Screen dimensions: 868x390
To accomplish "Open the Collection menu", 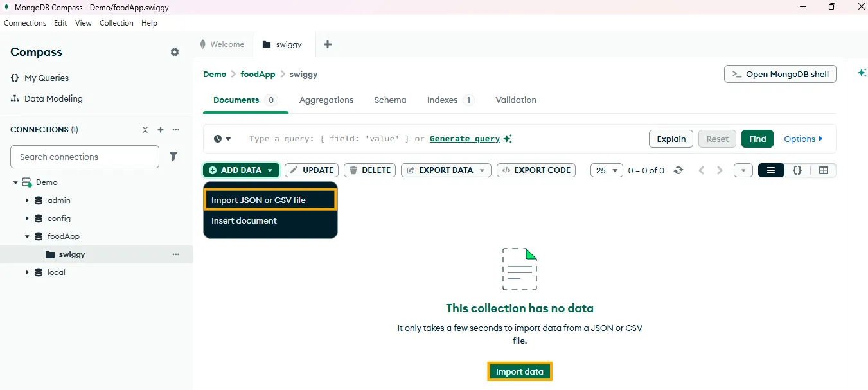I will (116, 23).
